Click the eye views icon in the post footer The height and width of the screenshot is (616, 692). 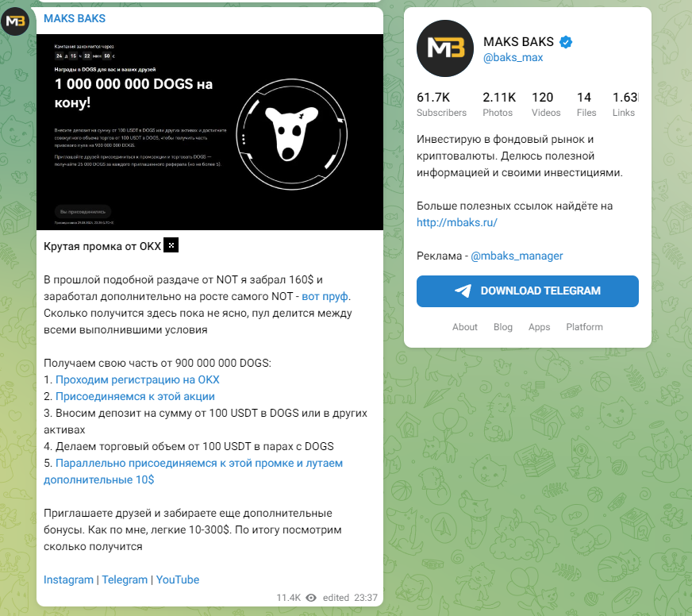tap(311, 598)
